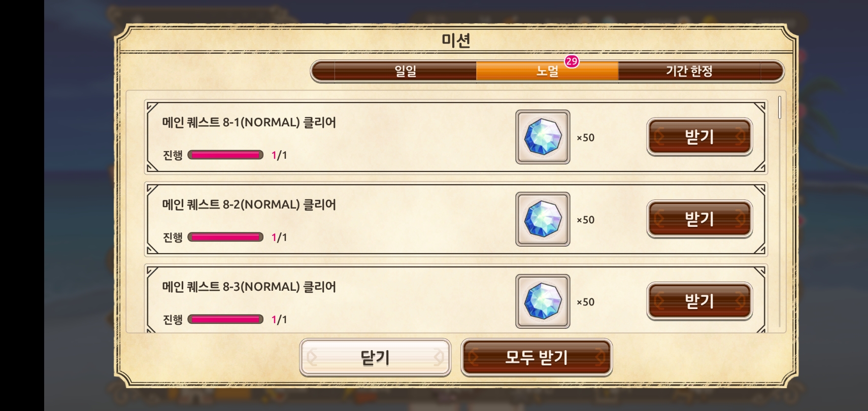Viewport: 868px width, 411px height.
Task: Select the 메인 퀘스트 8-2(NORMAL) 클리어 mission title
Action: [249, 204]
